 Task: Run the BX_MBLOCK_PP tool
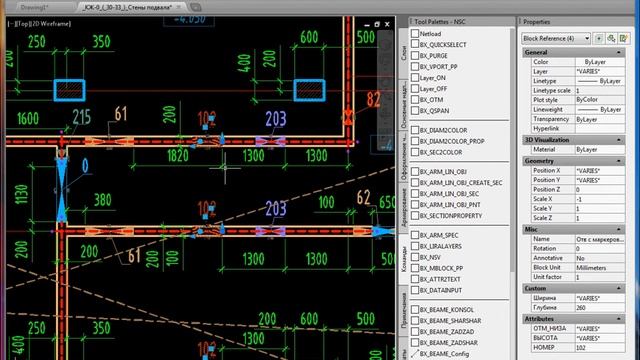[x=437, y=269]
